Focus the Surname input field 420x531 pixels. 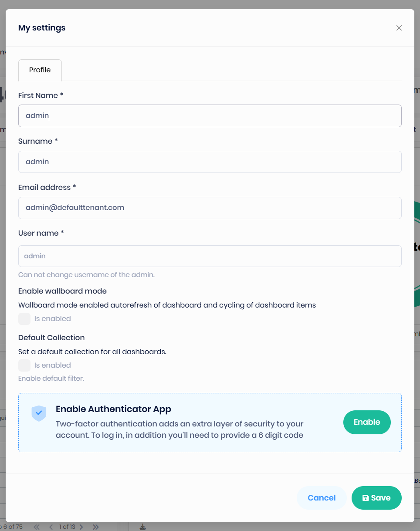[x=210, y=162]
